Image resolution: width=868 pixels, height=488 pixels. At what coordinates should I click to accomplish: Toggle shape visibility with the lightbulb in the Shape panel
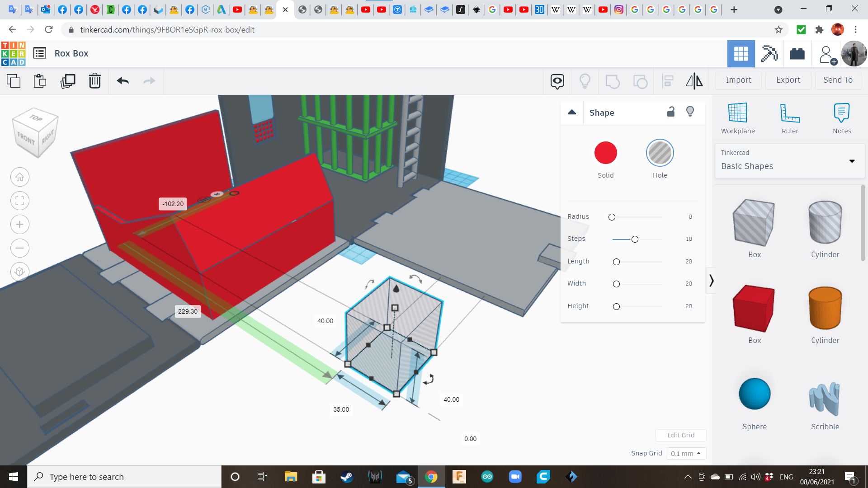tap(690, 112)
